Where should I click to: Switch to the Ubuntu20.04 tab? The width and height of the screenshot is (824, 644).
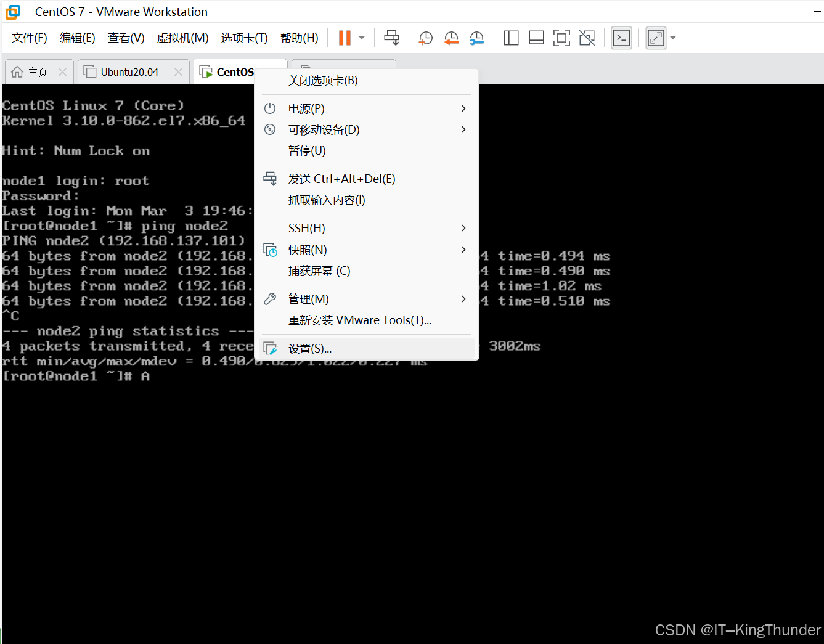pyautogui.click(x=133, y=72)
